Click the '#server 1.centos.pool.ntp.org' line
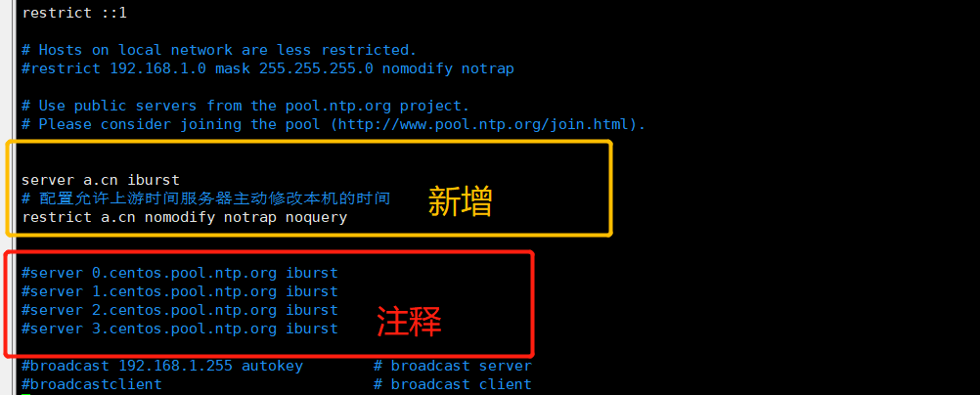 pos(179,291)
